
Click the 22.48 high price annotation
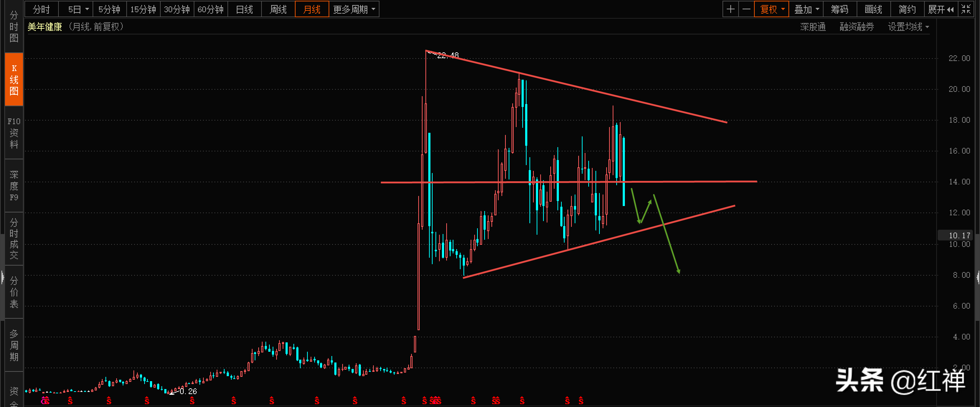coord(448,55)
